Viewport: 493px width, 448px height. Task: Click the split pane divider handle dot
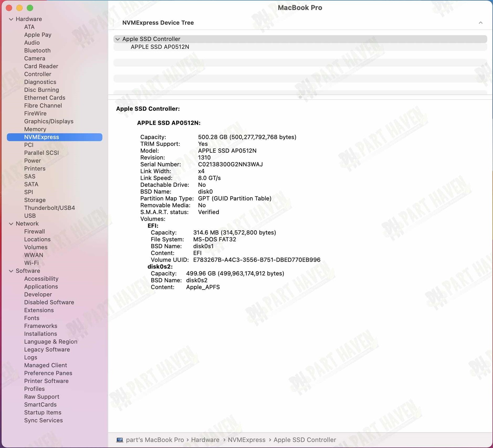300,97
